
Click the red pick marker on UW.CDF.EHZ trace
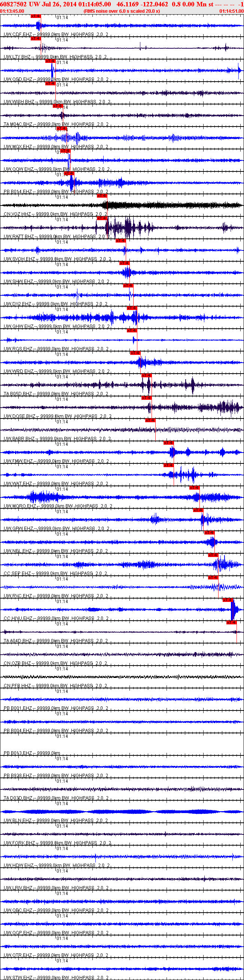pos(36,16)
